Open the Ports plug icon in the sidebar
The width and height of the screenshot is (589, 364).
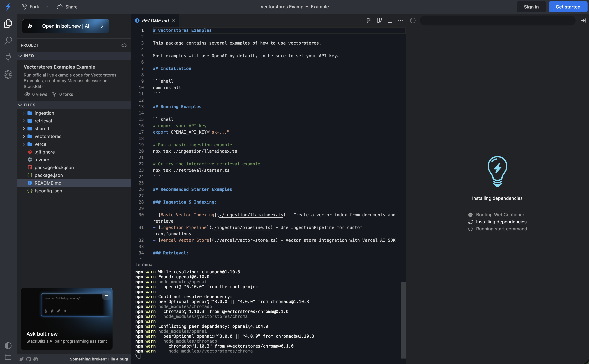pyautogui.click(x=8, y=57)
